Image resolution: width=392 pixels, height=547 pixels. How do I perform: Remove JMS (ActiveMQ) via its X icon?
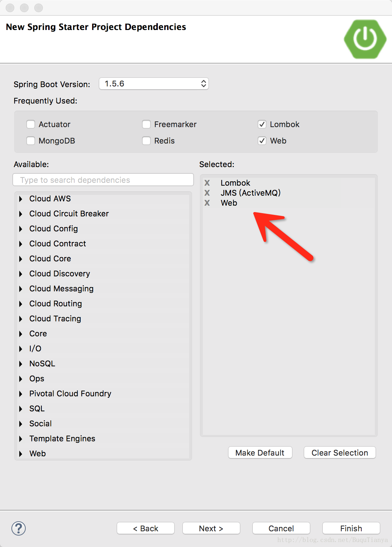(207, 193)
